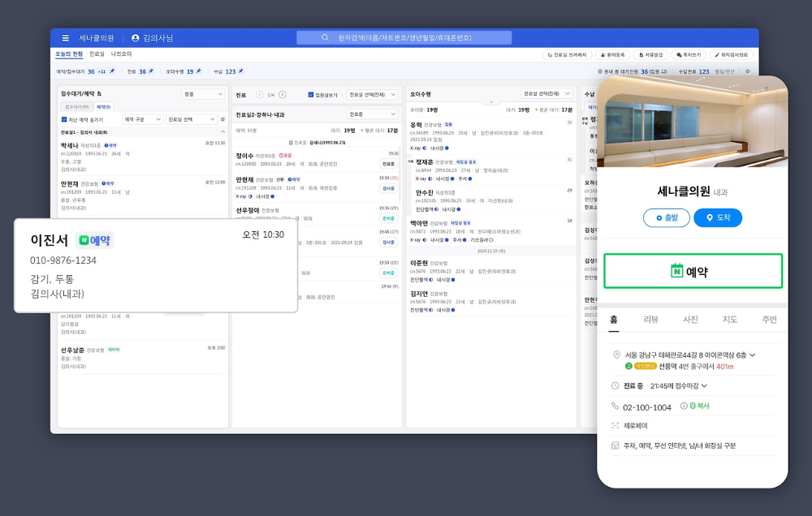Toggle 입원실보기 checkbox
This screenshot has height=516, width=812.
311,95
